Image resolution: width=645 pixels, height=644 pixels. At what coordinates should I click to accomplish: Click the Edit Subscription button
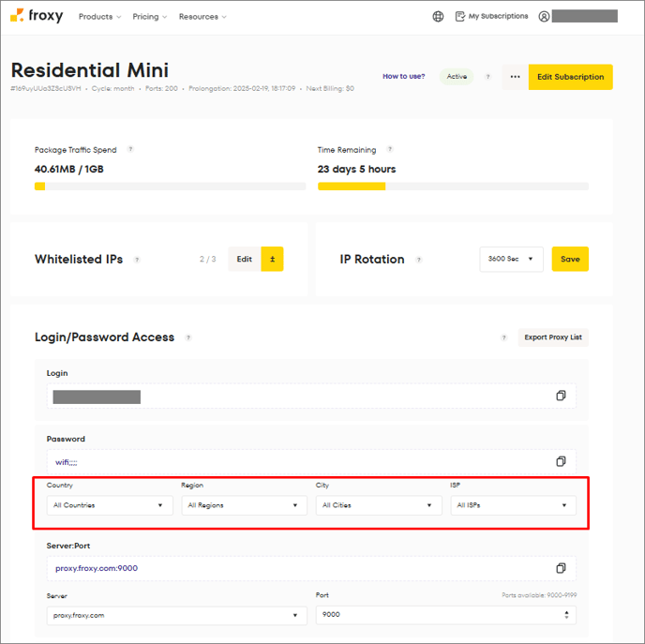point(571,77)
